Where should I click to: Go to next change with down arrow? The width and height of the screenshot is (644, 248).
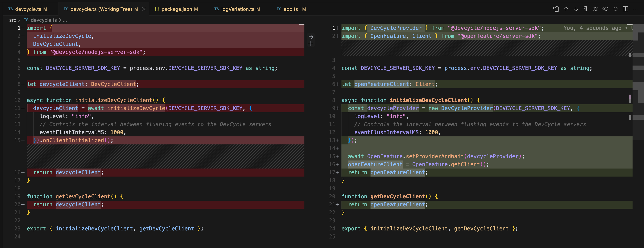tap(575, 9)
